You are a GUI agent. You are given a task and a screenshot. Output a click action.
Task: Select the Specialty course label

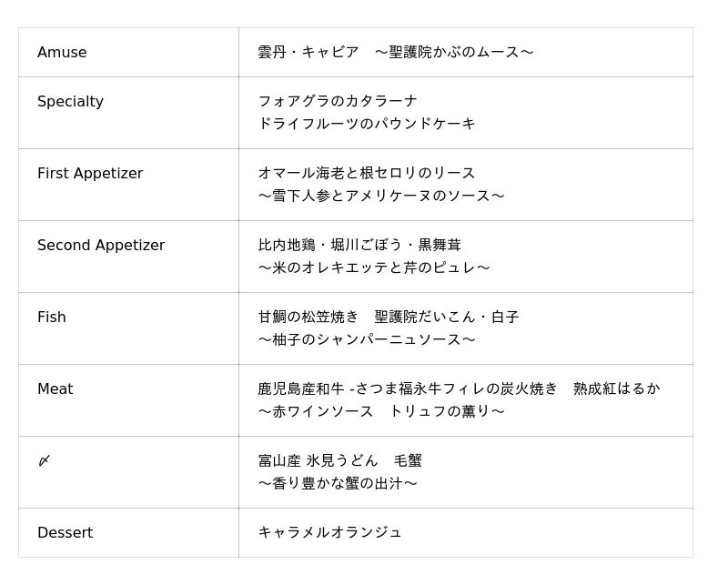point(70,102)
